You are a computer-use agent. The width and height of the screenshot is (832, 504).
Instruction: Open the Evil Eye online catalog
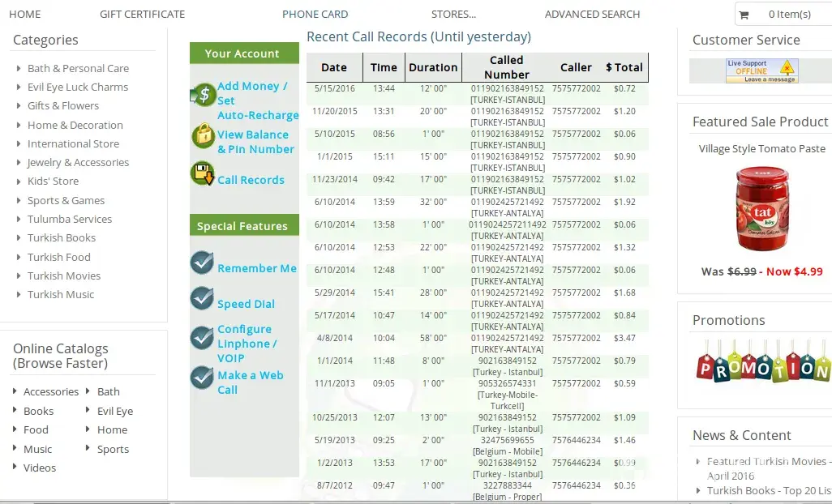click(114, 411)
